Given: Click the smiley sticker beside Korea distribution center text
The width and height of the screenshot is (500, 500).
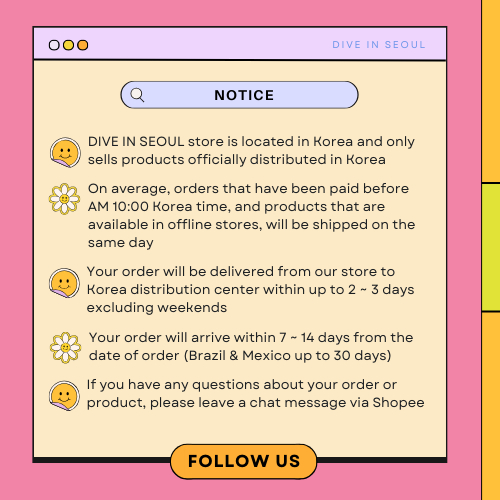Looking at the screenshot, I should point(64,283).
